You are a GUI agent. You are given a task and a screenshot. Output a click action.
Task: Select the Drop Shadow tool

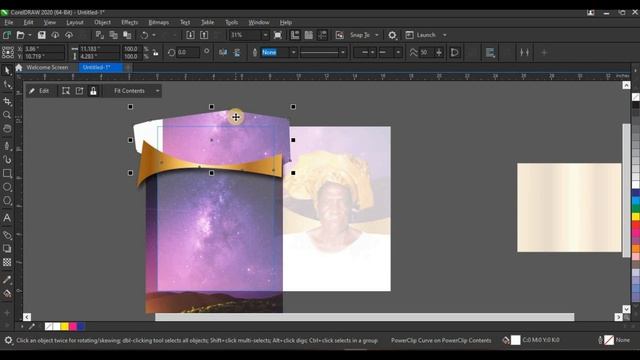point(7,249)
